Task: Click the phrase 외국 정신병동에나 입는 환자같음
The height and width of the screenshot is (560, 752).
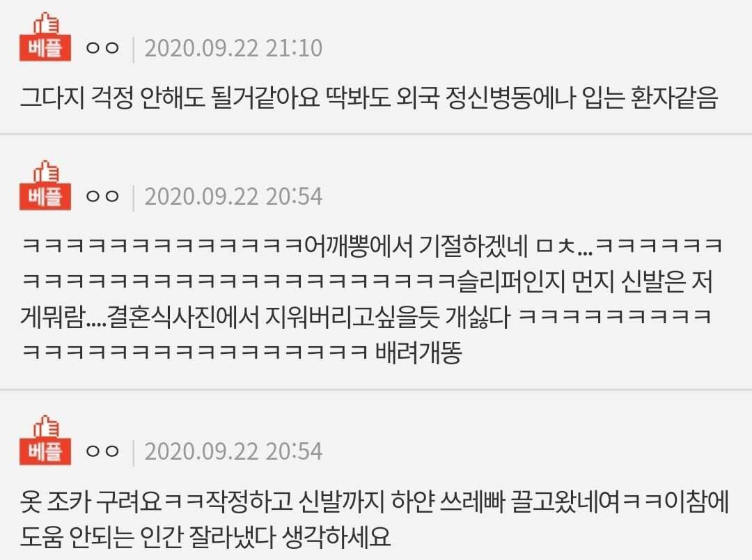Action: point(557,98)
